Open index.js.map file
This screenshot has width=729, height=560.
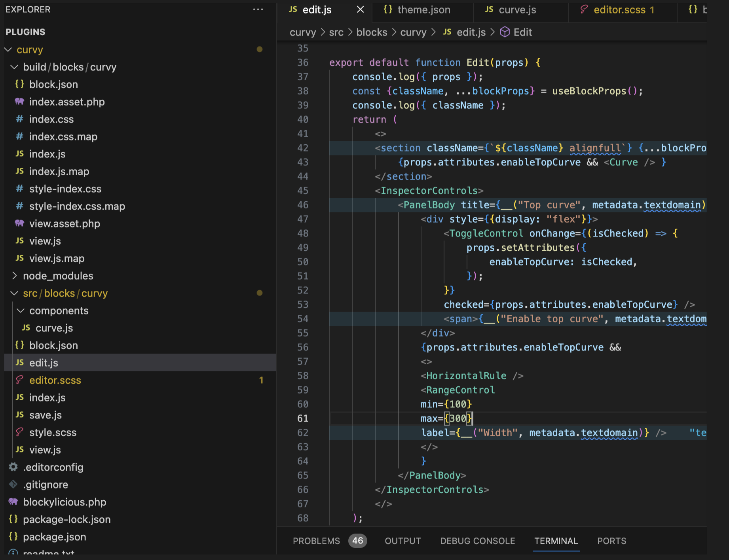tap(140, 171)
